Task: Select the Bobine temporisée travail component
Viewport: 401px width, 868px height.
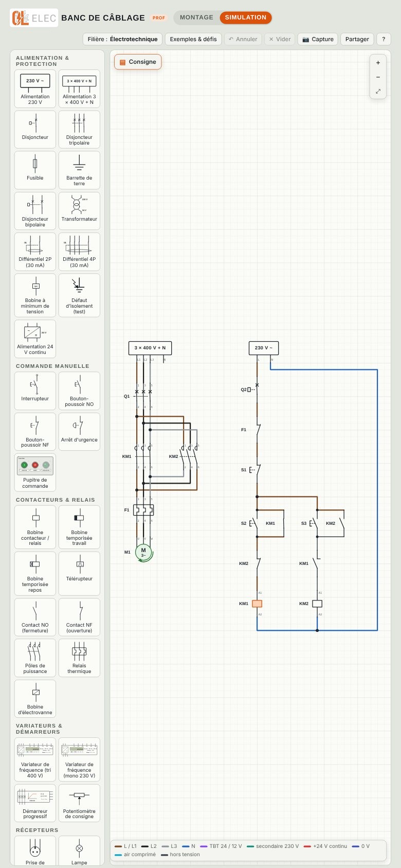Action: click(79, 527)
